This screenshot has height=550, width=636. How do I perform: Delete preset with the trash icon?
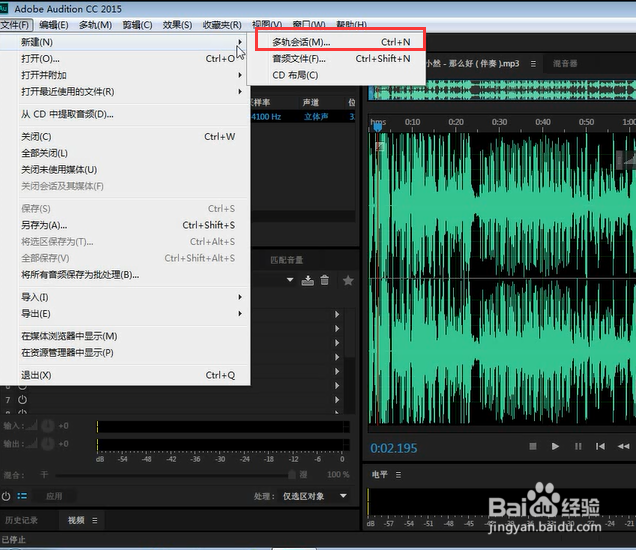click(x=324, y=280)
